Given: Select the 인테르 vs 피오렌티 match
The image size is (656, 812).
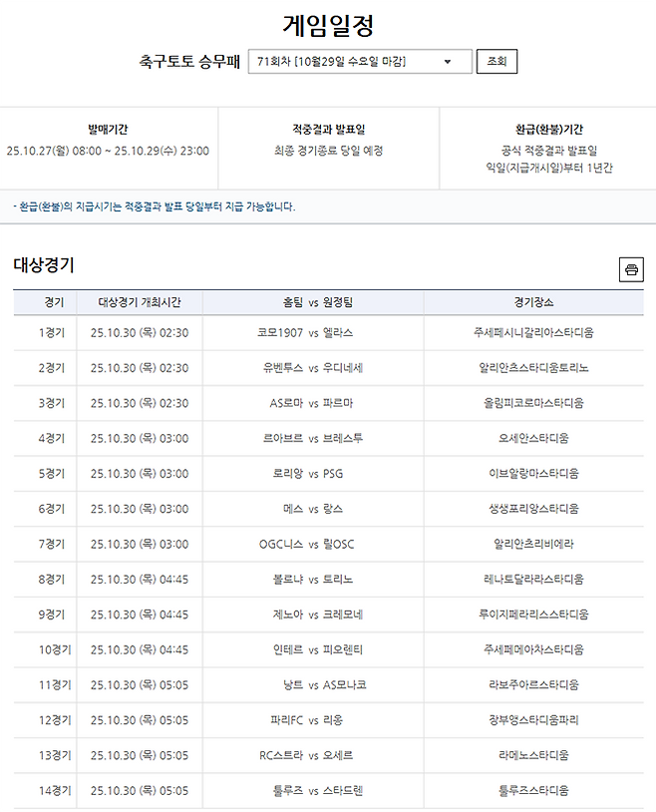Looking at the screenshot, I should click(x=313, y=649).
